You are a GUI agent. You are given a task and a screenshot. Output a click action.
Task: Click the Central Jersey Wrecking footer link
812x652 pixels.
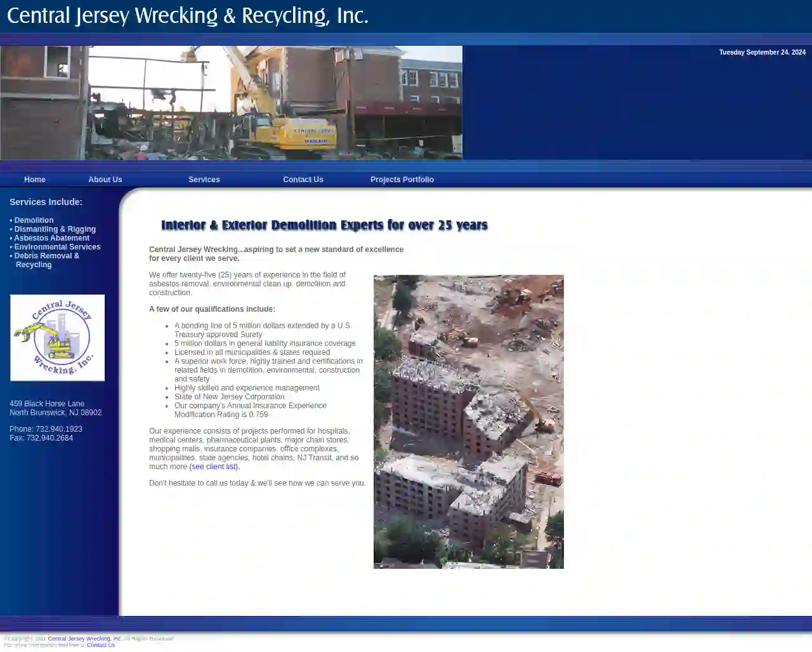[84, 639]
